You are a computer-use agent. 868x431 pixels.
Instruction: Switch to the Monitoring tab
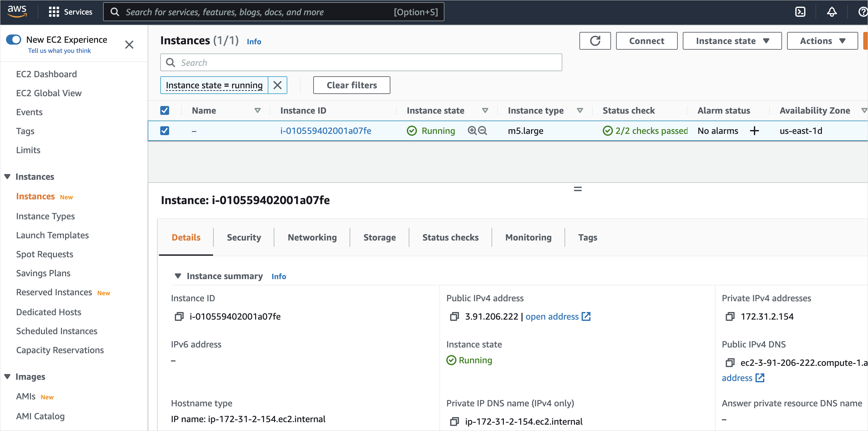[528, 237]
